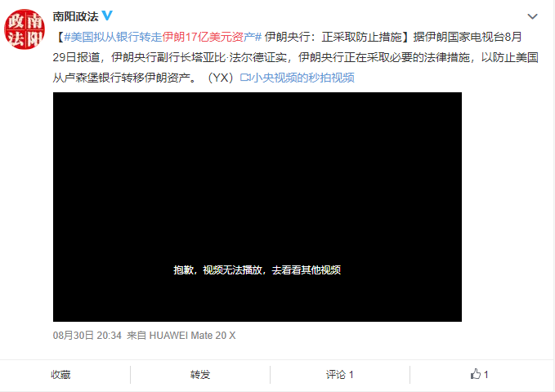The width and height of the screenshot is (555, 392).
Task: Open hashtag 美国拟从银行转走伊朗17亿美元资产
Action: pos(163,37)
